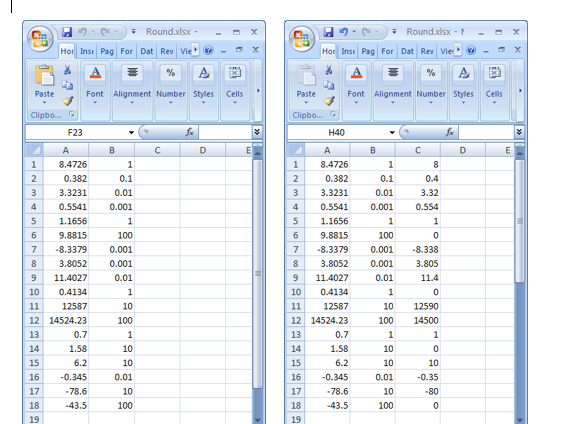Open Name Box dropdown showing H40

[392, 132]
